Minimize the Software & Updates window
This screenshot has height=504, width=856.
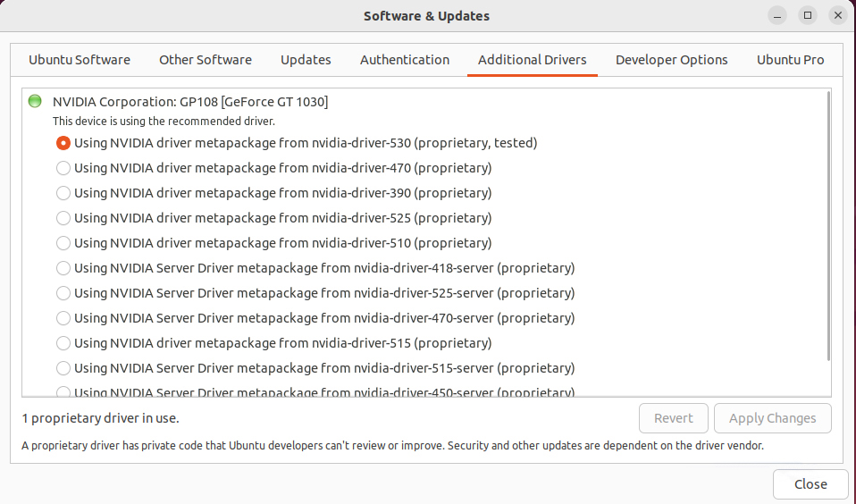[777, 15]
